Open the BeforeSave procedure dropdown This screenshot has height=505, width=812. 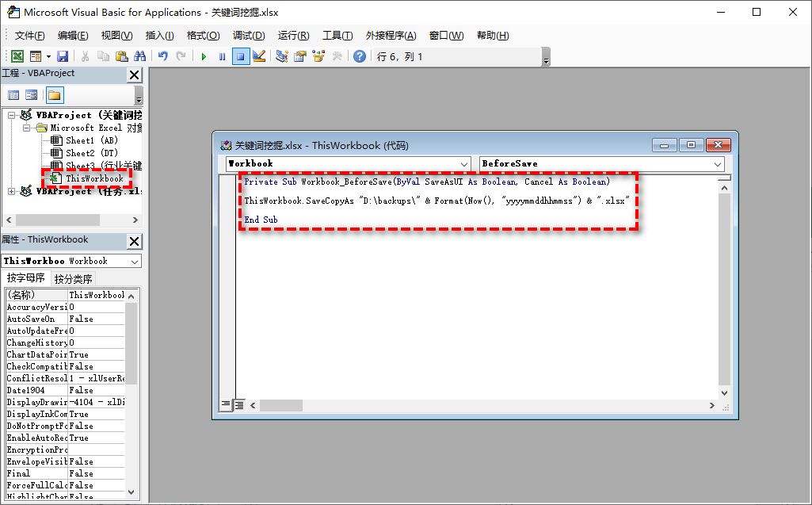[717, 164]
